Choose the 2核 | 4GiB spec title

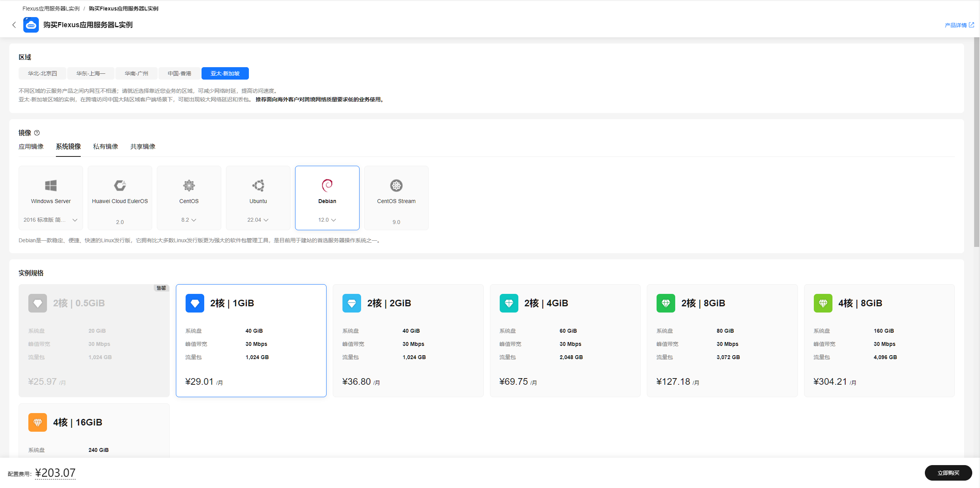[x=546, y=303]
